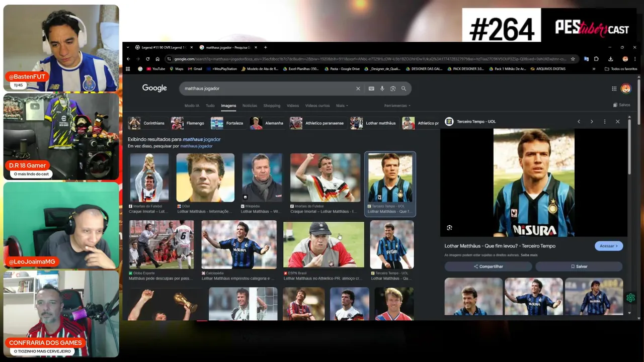Click the Google logo
Screen dimensions: 644x362
(154, 88)
